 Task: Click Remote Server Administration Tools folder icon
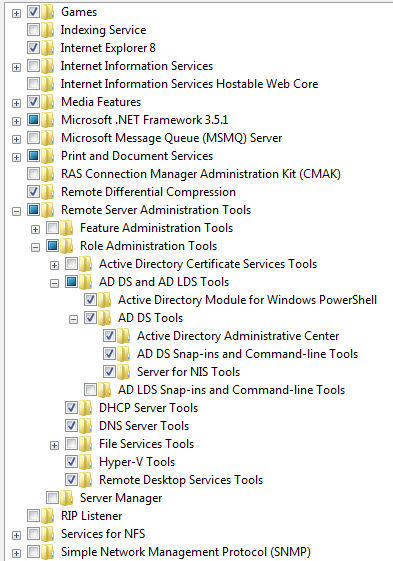click(47, 210)
